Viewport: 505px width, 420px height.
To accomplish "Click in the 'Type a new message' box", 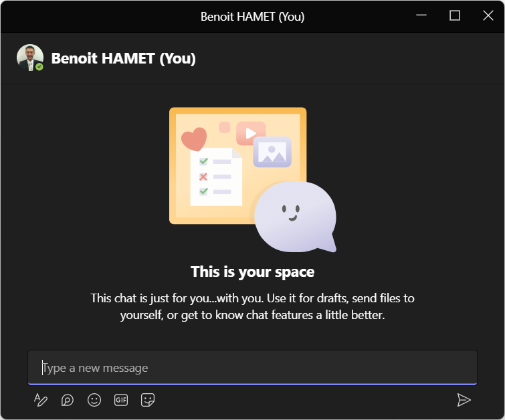I will (252, 368).
